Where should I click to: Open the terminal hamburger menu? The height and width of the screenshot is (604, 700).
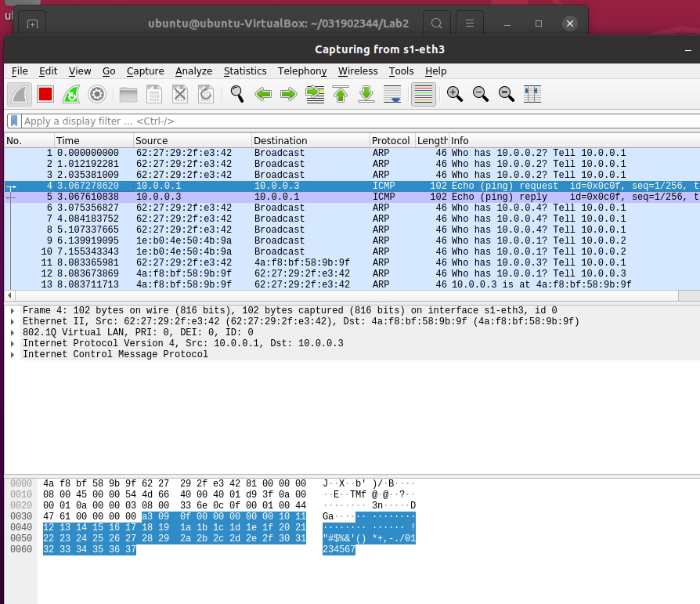[470, 24]
